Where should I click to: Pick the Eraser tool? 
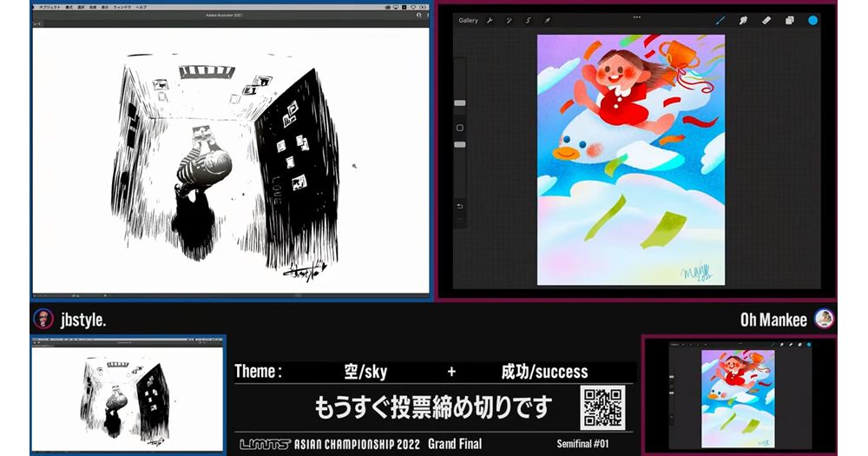point(766,20)
